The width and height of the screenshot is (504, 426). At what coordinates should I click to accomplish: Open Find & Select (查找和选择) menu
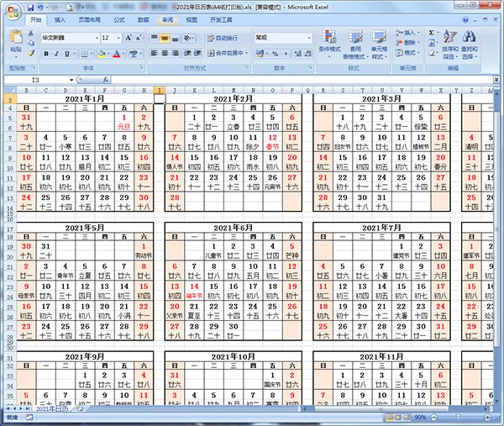pos(470,45)
